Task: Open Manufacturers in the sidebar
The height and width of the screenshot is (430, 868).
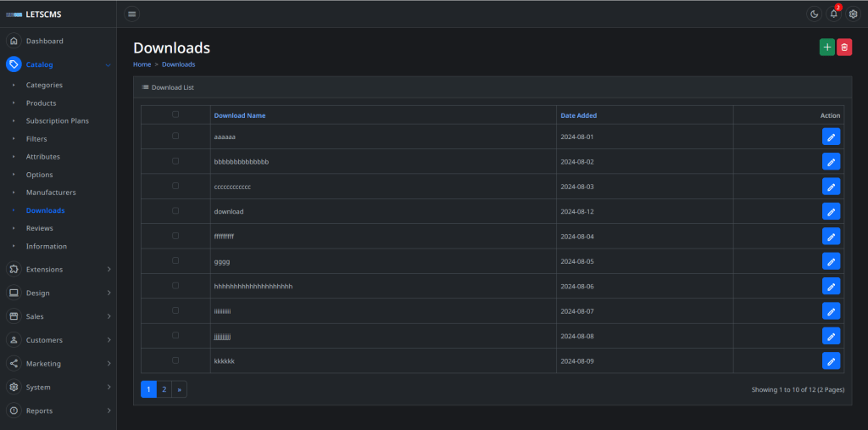Action: (51, 193)
